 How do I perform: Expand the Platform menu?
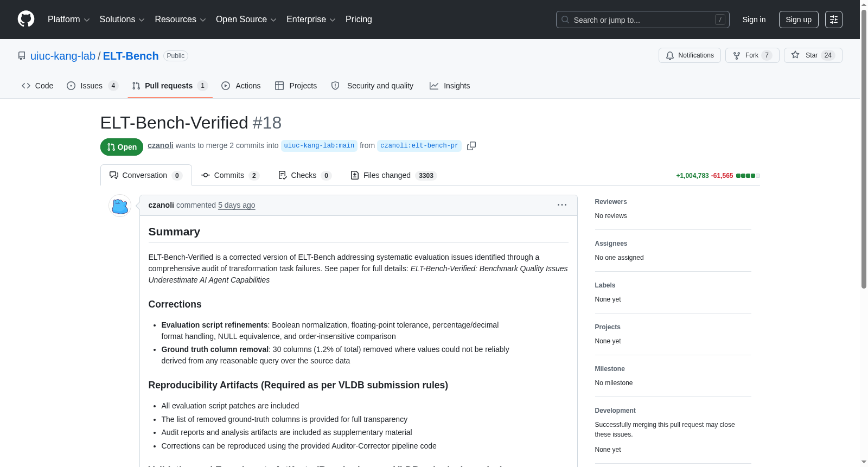tap(69, 20)
